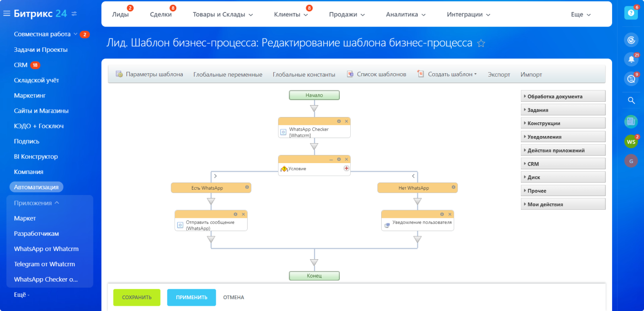Expand the Обработка документа section
This screenshot has height=311, width=644.
point(563,97)
